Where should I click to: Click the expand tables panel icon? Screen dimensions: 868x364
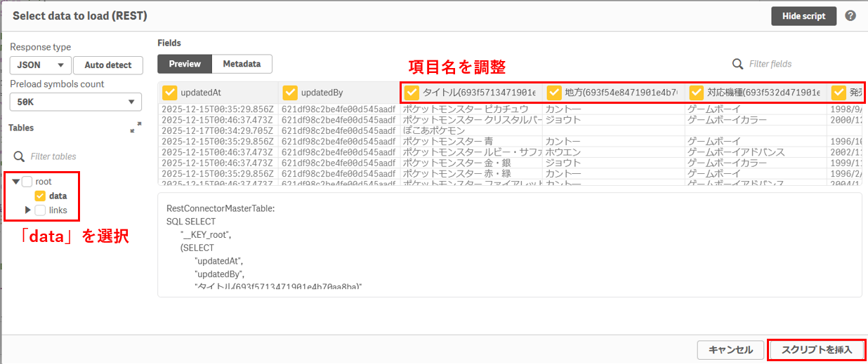tap(136, 128)
